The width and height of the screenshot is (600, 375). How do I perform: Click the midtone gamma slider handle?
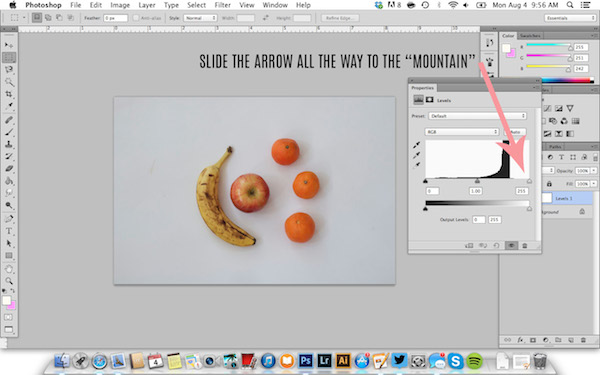point(477,181)
